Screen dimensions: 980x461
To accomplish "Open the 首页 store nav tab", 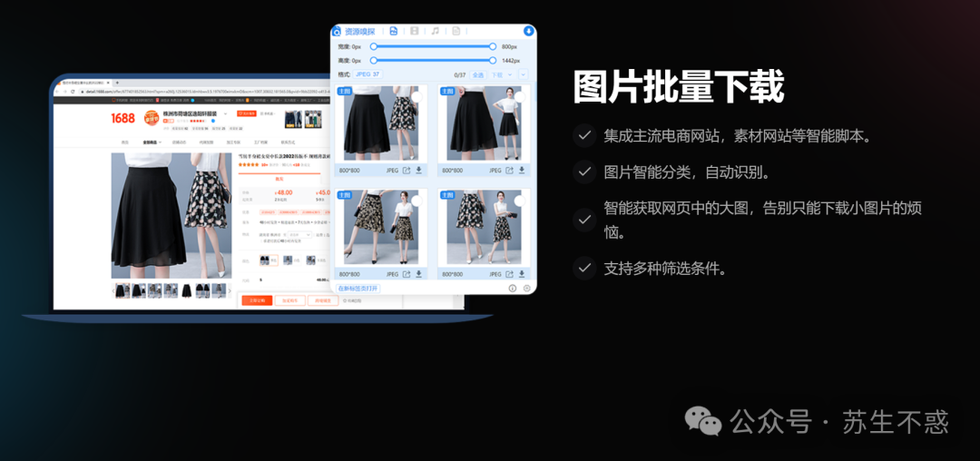I will pyautogui.click(x=124, y=142).
